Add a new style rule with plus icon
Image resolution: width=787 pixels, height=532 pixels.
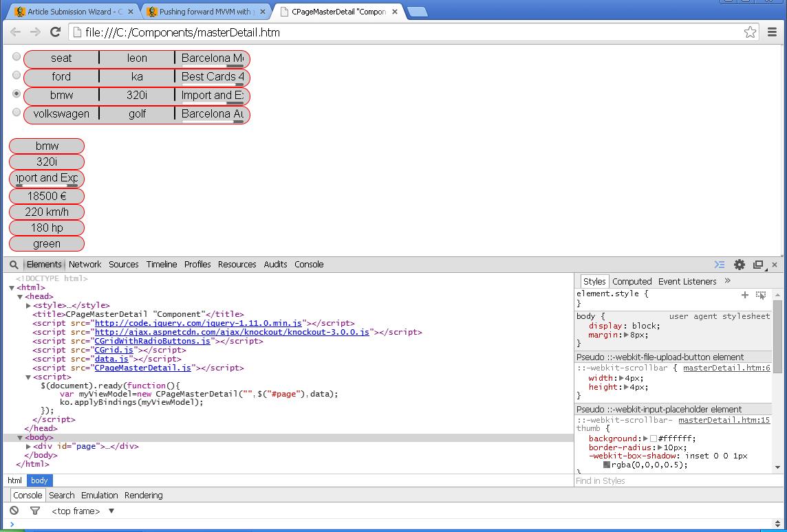745,295
